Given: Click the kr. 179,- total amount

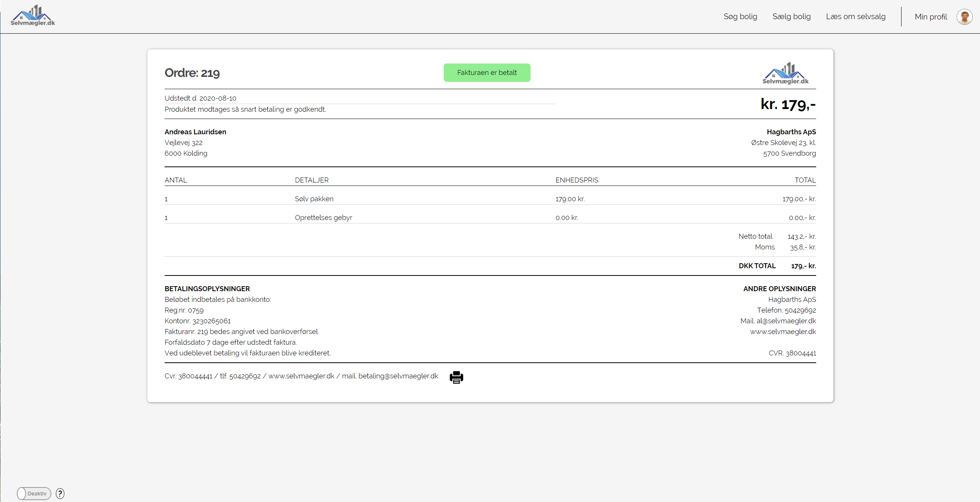Looking at the screenshot, I should pyautogui.click(x=788, y=104).
